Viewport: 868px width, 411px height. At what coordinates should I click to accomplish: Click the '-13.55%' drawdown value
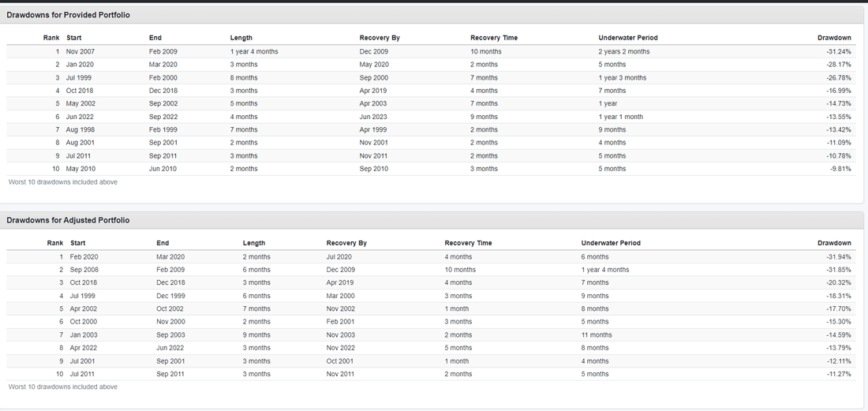coord(839,117)
